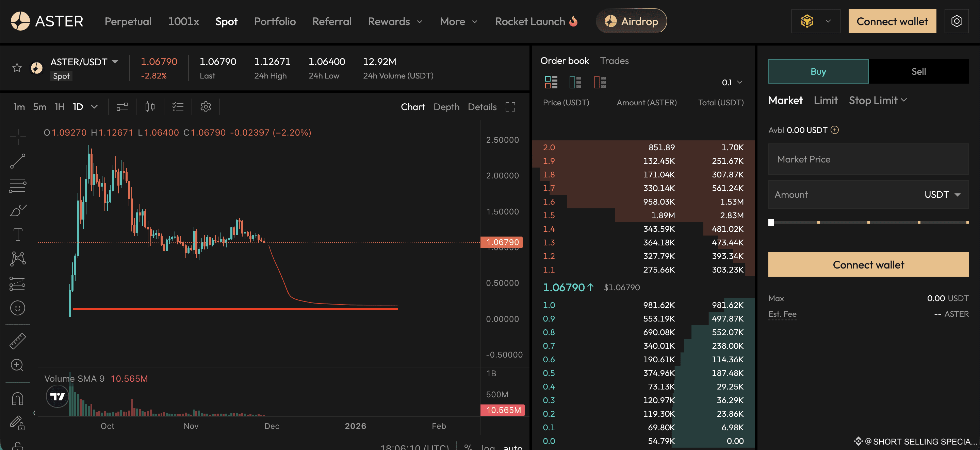Viewport: 980px width, 450px height.
Task: Switch to the Trades tab
Action: [x=614, y=61]
